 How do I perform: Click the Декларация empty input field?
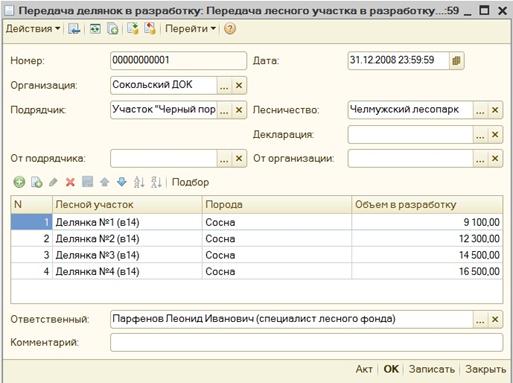coord(410,135)
